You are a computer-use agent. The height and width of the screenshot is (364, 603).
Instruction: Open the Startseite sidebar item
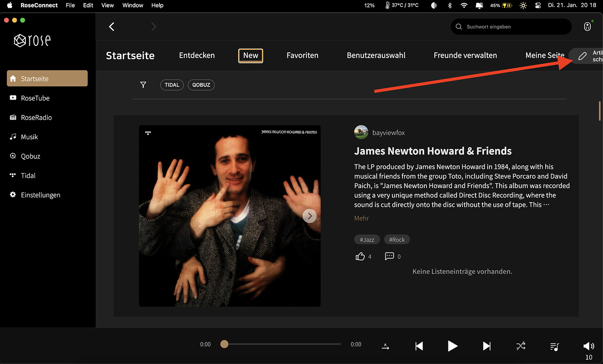click(47, 79)
